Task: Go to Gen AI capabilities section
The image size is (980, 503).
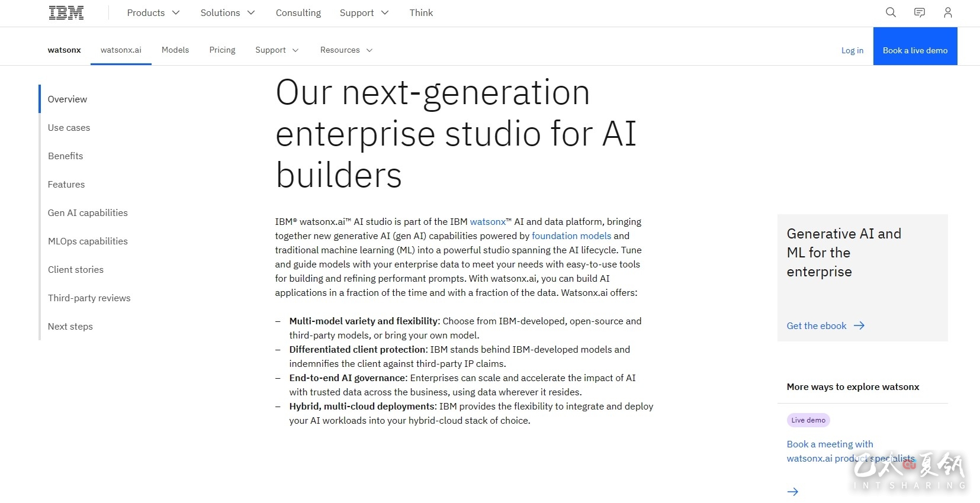Action: 88,212
